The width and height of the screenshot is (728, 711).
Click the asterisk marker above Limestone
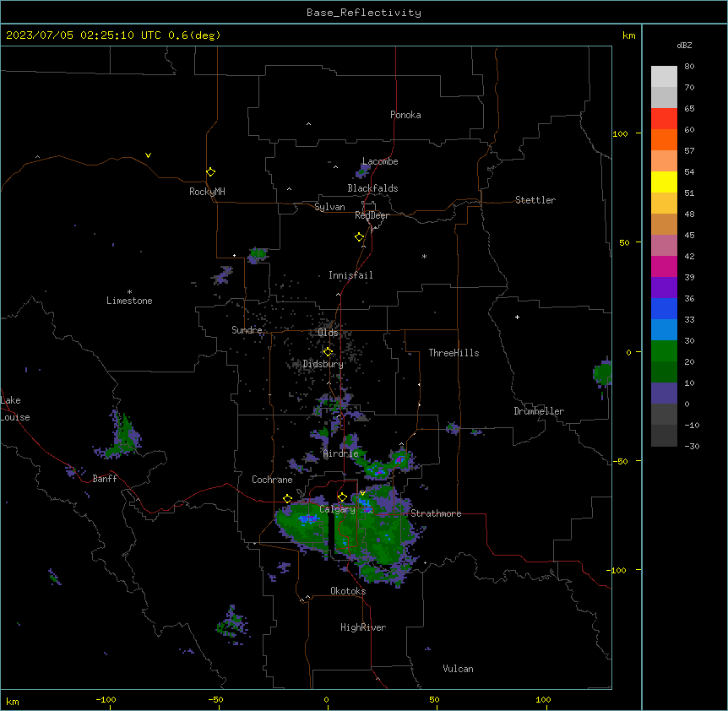129,292
